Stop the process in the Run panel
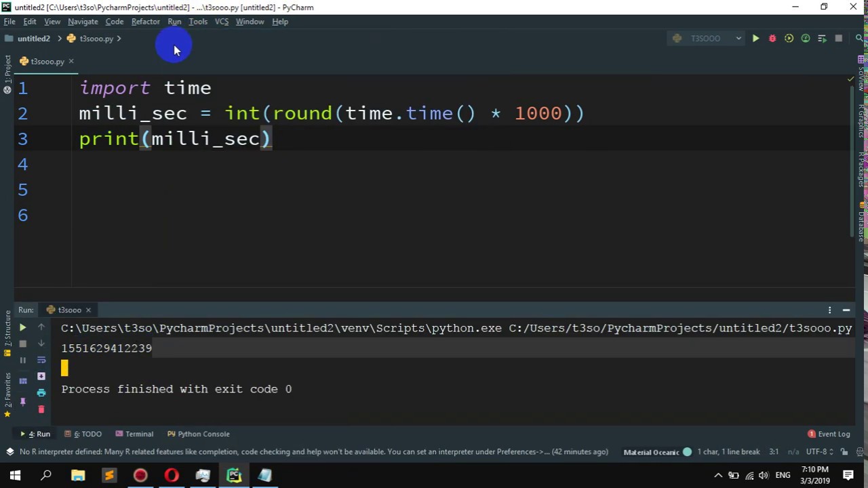 pyautogui.click(x=22, y=344)
